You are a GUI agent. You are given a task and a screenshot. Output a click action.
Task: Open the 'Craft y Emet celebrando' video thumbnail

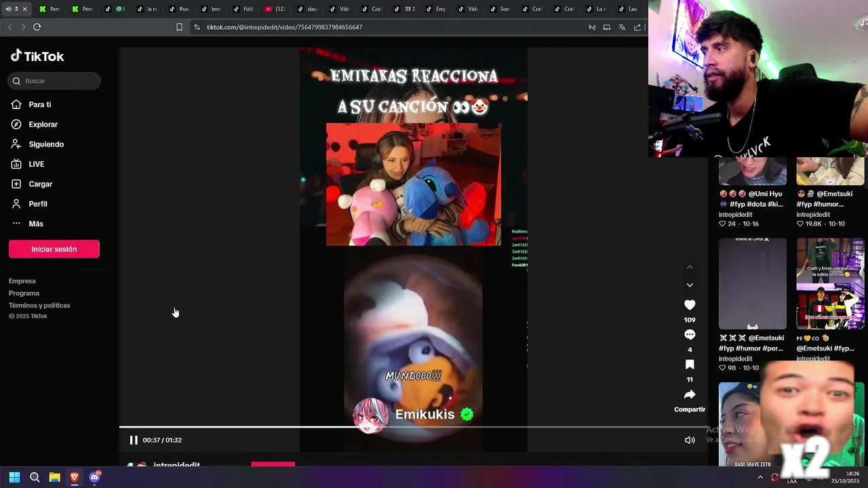coord(830,283)
